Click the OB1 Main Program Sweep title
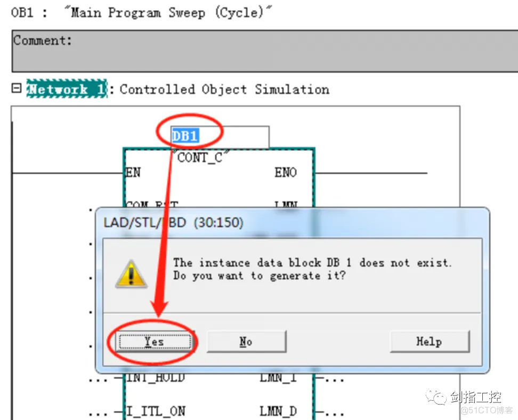Image resolution: width=518 pixels, height=420 pixels. 141,13
